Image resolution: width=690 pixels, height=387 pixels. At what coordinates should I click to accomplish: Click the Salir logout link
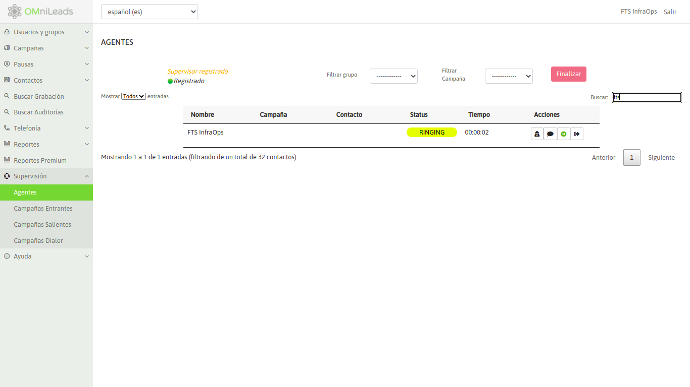pyautogui.click(x=670, y=11)
